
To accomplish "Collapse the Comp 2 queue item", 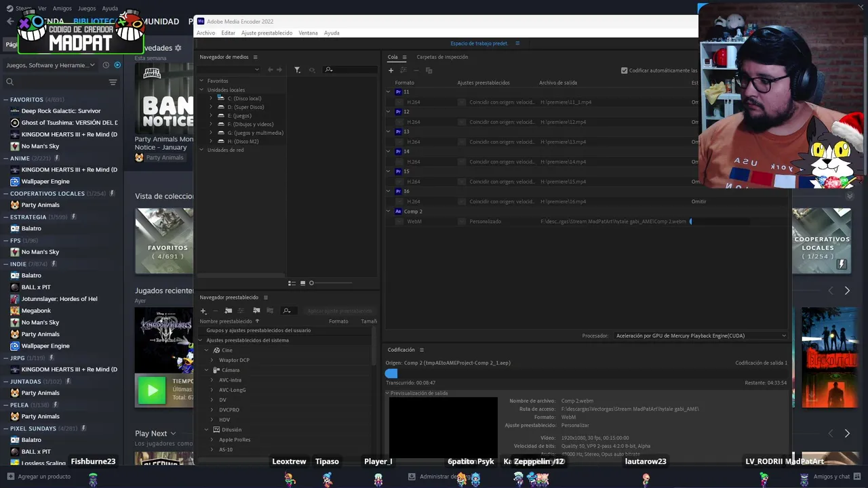I will pos(389,211).
